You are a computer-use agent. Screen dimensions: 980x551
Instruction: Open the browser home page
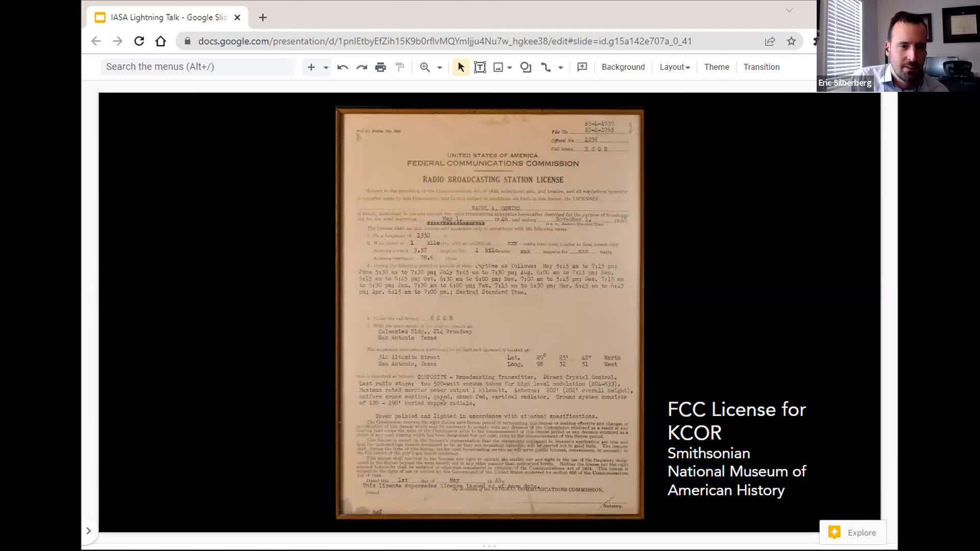coord(161,41)
